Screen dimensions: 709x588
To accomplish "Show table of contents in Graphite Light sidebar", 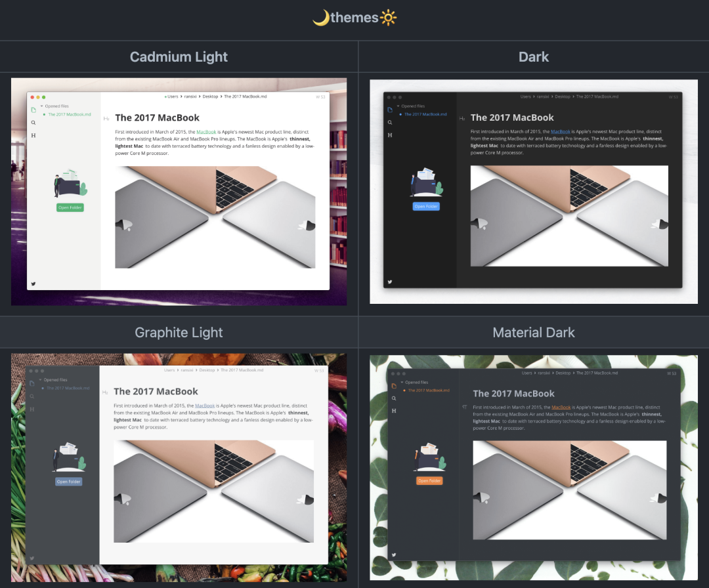I will click(32, 409).
